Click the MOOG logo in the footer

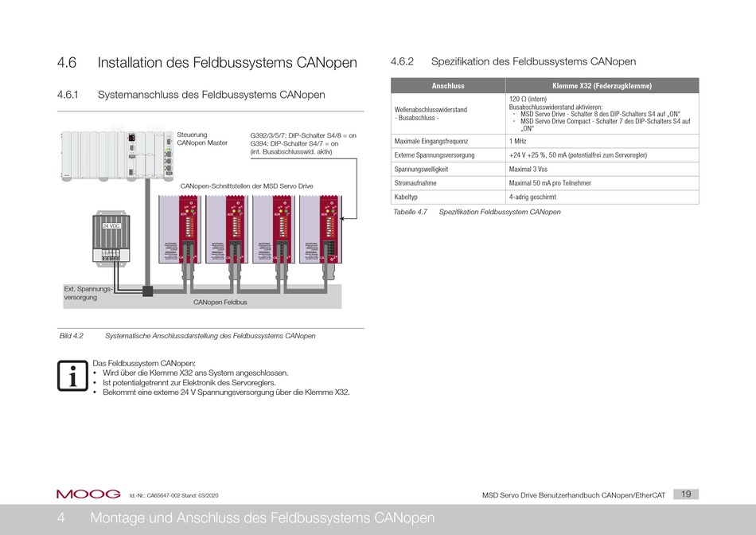point(88,494)
